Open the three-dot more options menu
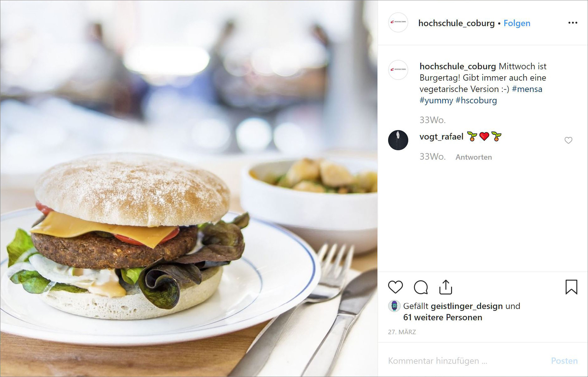Image resolution: width=588 pixels, height=377 pixels. coord(573,23)
